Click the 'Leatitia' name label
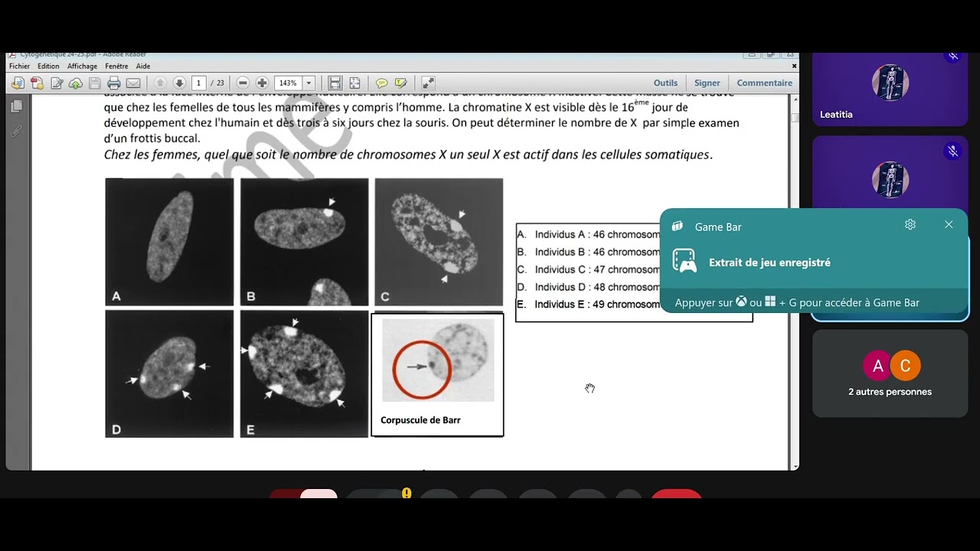The image size is (980, 551). click(836, 115)
